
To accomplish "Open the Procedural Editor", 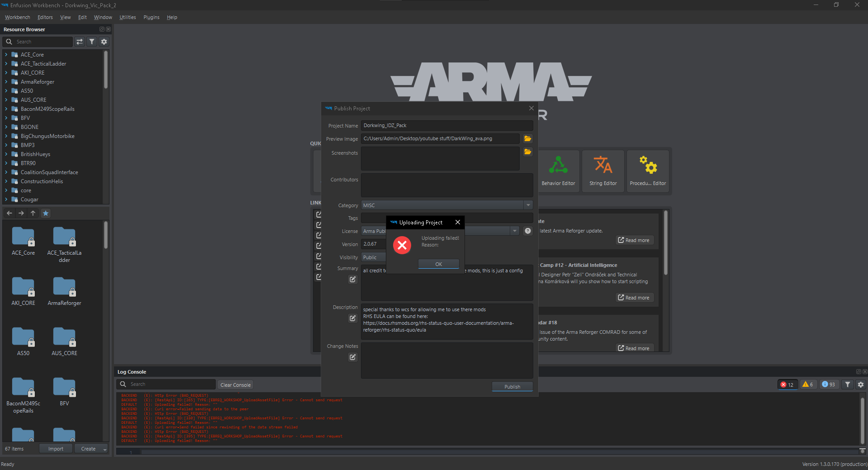I will [648, 171].
